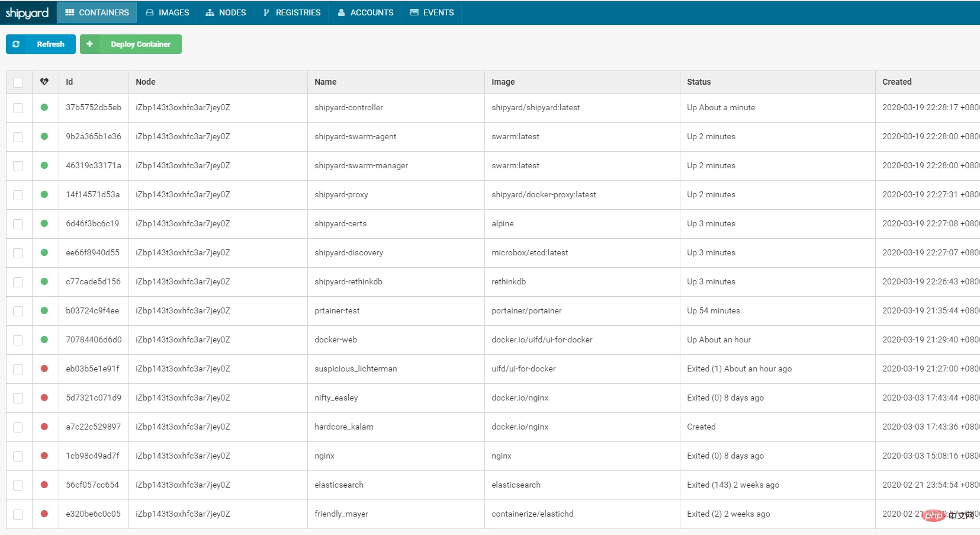
Task: Switch to the Accounts tab
Action: pos(365,12)
